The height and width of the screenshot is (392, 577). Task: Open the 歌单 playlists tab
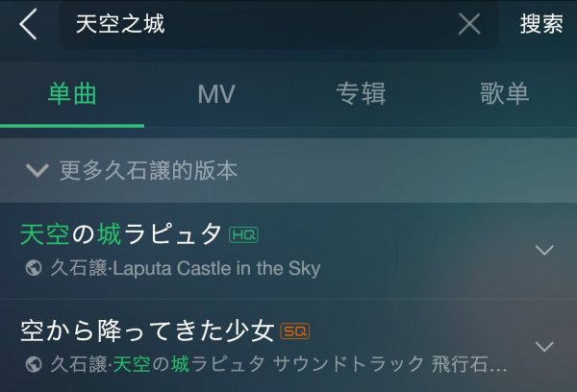click(505, 94)
